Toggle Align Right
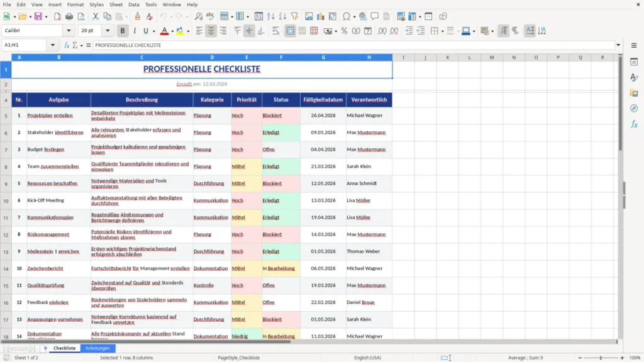This screenshot has width=644, height=362. 223,31
